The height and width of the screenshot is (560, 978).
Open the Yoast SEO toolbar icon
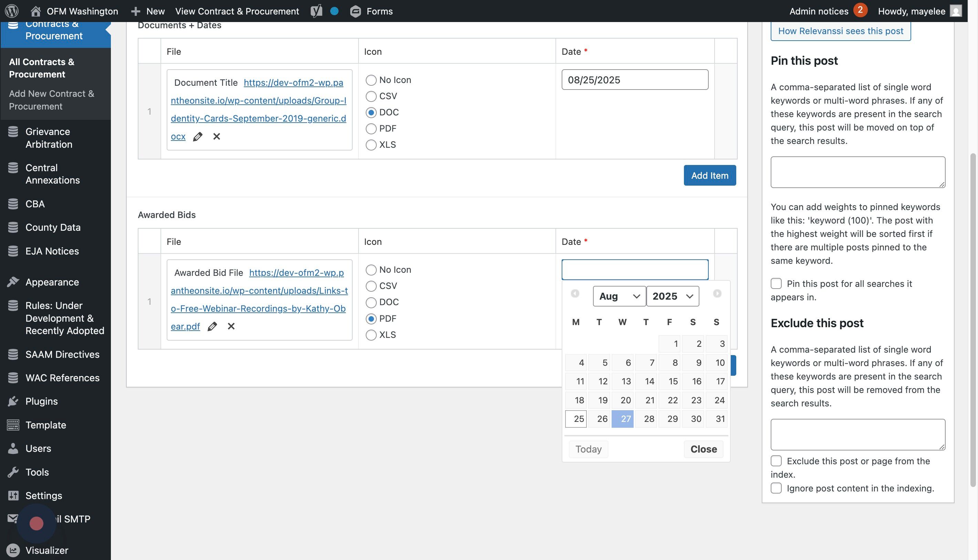pyautogui.click(x=316, y=11)
